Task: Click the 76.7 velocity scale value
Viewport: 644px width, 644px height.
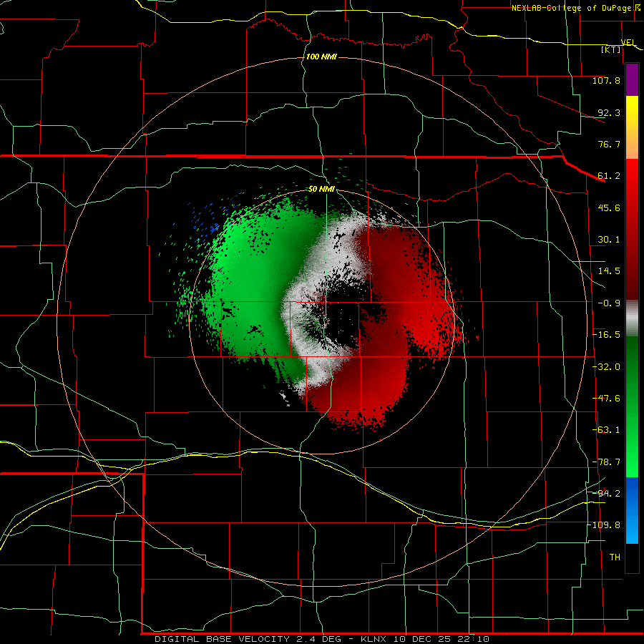Action: [x=609, y=144]
